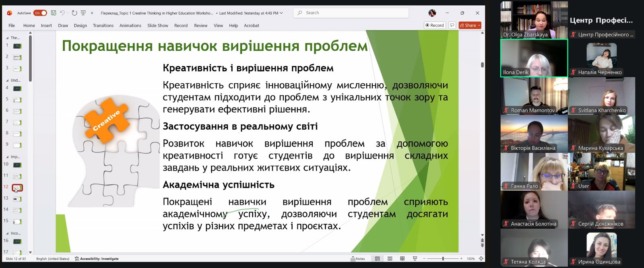This screenshot has height=268, width=644.
Task: Fit slide to current window icon
Action: pyautogui.click(x=481, y=259)
